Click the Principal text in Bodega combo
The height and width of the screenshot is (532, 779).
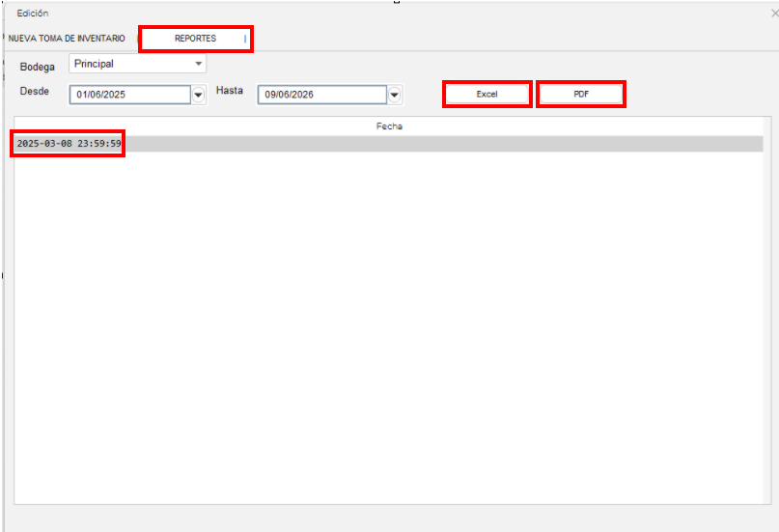tap(95, 64)
